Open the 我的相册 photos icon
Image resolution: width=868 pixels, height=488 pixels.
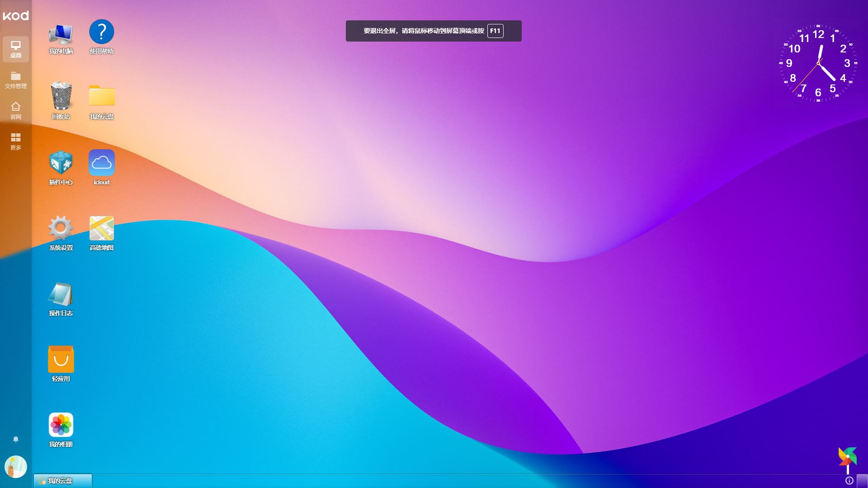click(x=61, y=425)
